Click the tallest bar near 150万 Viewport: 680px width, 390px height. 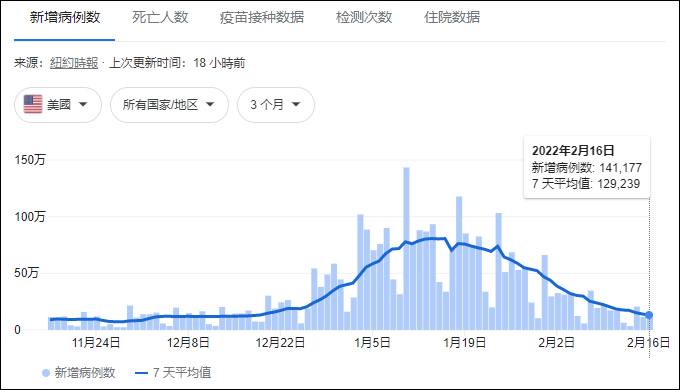[x=406, y=249]
